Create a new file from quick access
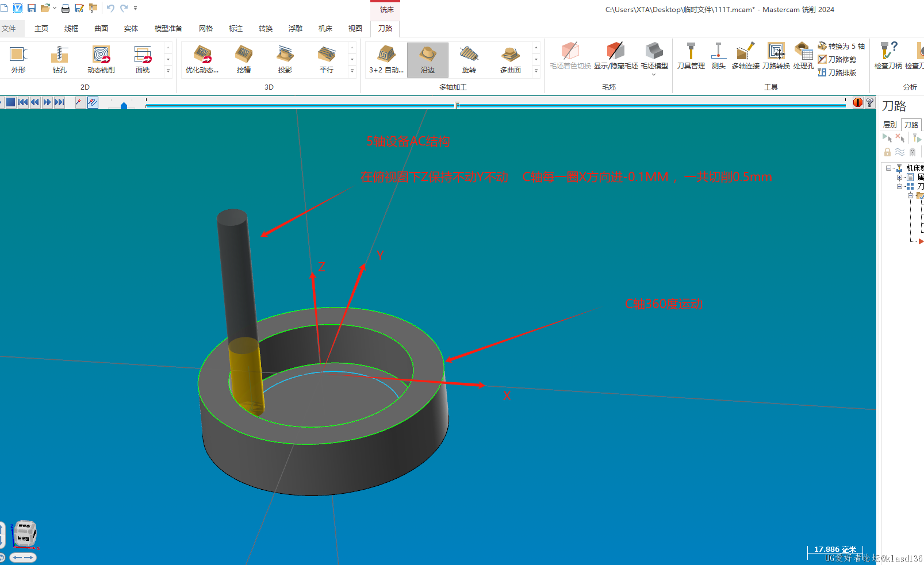 click(x=5, y=8)
